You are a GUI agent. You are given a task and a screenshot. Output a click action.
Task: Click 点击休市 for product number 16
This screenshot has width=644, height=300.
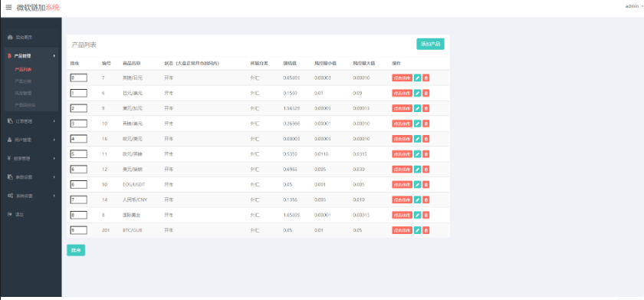402,139
